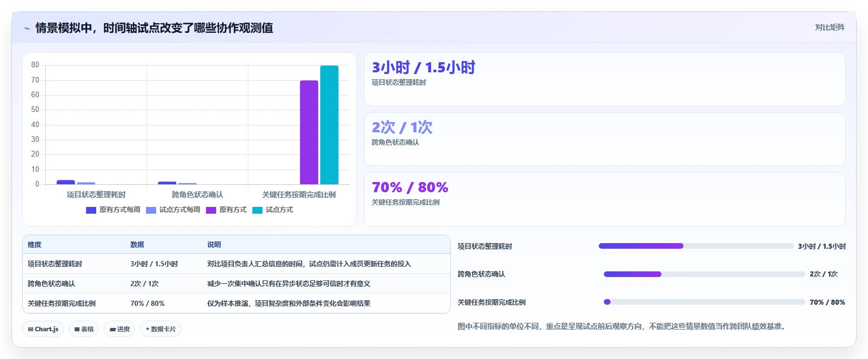This screenshot has height=359, width=868.
Task: Select the 关键任务按期完成比例 table row cell
Action: coord(62,304)
